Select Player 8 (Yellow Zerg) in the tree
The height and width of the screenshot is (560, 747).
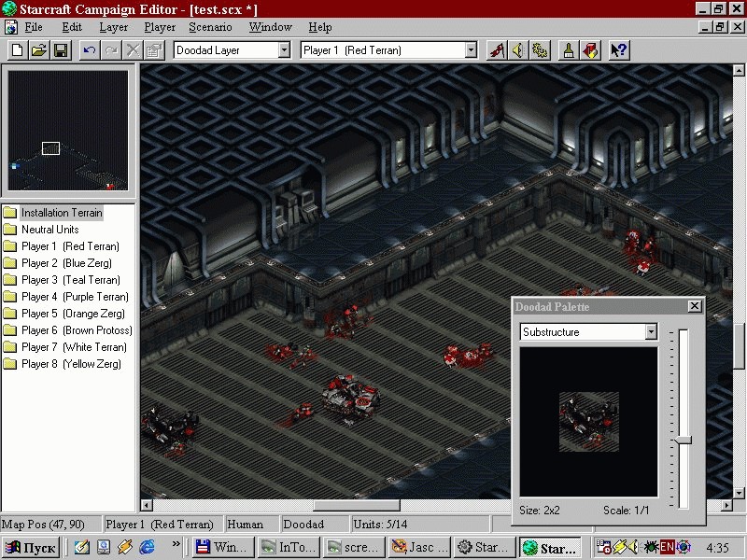pos(72,364)
